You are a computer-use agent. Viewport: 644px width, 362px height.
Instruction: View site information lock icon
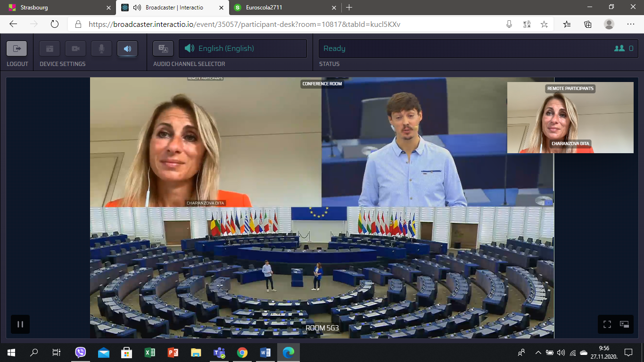pyautogui.click(x=78, y=25)
